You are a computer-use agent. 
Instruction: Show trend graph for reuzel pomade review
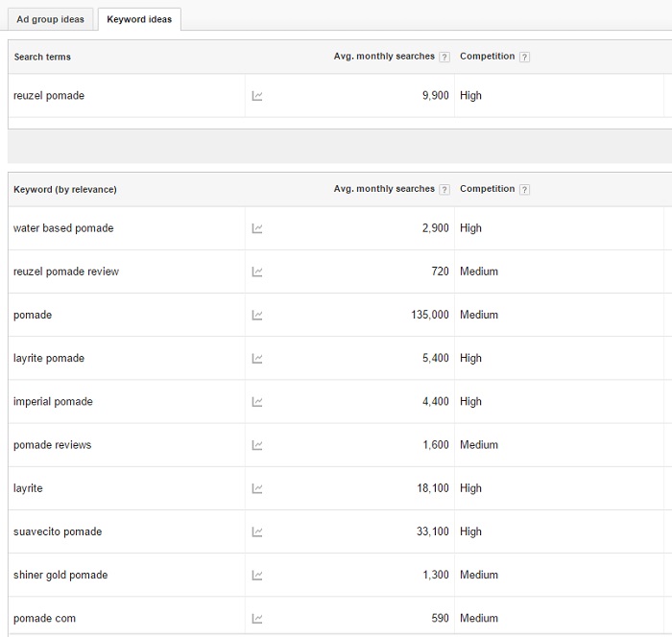(x=257, y=271)
